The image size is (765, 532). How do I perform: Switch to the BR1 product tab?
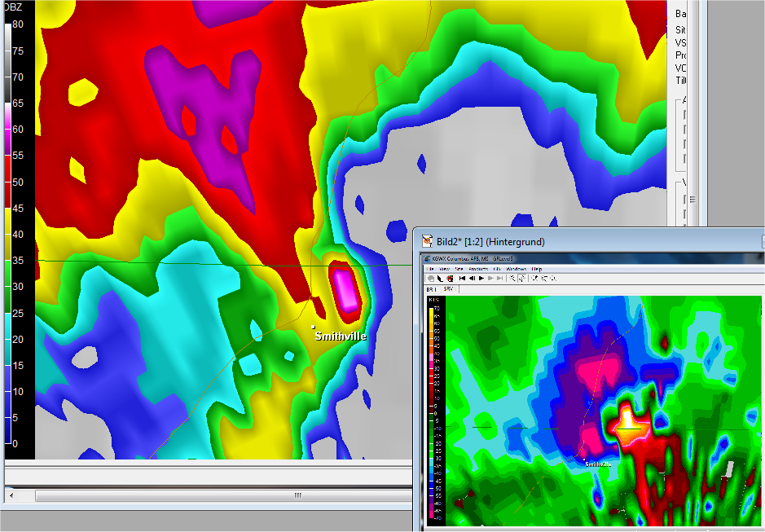coord(431,289)
